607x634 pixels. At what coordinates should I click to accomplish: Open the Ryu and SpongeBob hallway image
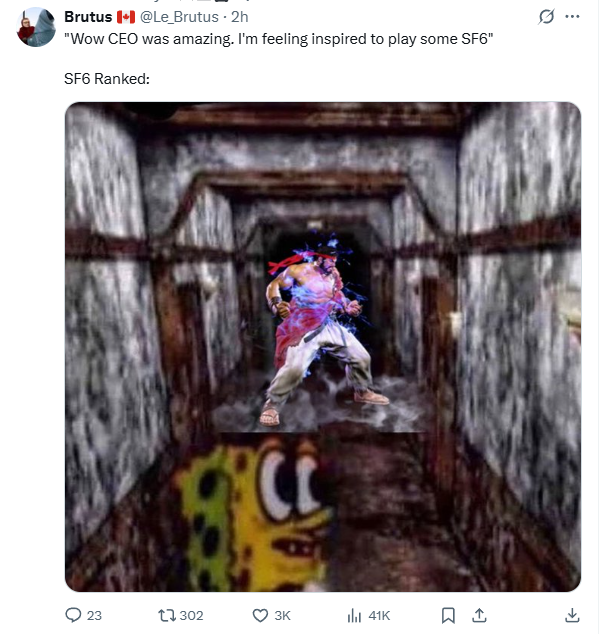coord(323,347)
